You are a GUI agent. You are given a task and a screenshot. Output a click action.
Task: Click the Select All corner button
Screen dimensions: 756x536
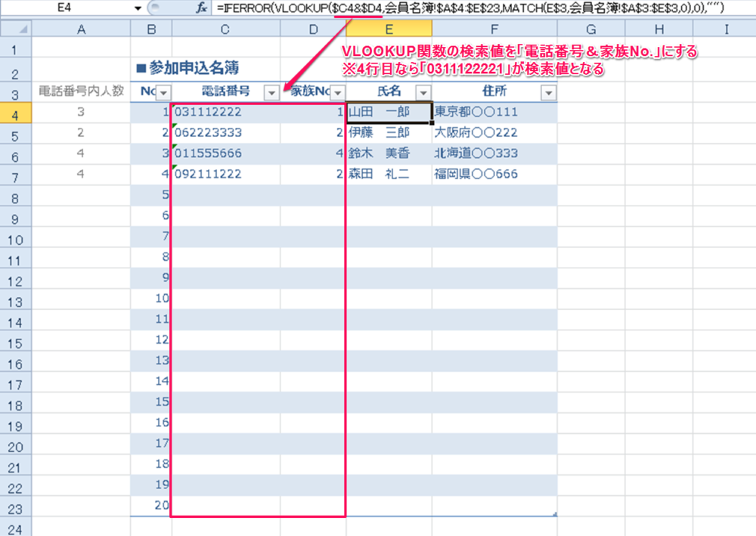tap(16, 29)
